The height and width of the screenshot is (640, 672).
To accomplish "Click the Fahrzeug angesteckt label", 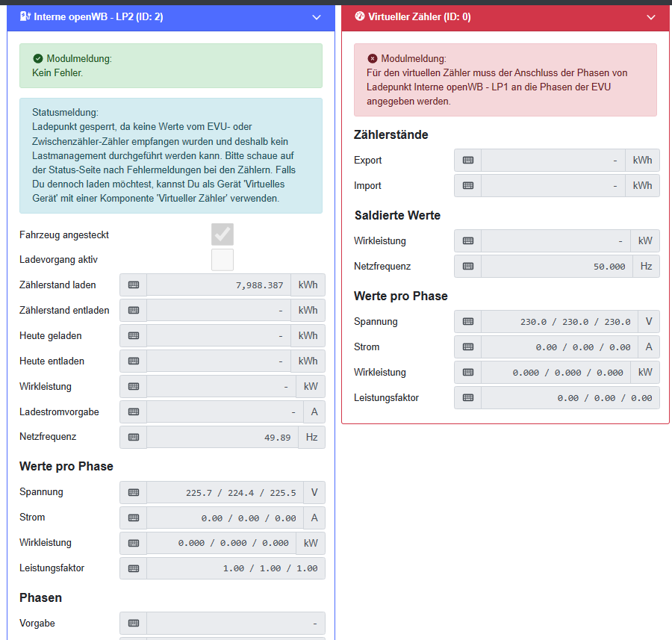I will (64, 235).
